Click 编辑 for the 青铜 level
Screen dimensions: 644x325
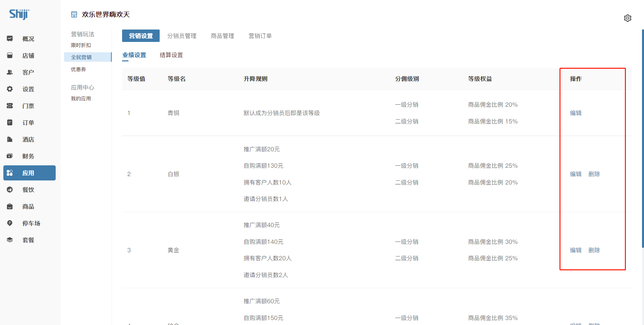coord(576,113)
